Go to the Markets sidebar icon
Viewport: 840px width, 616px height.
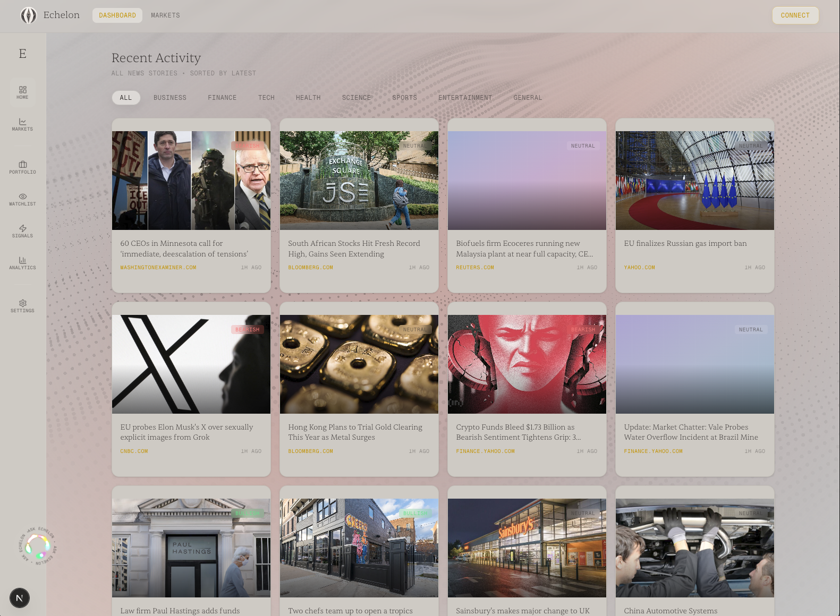(22, 124)
